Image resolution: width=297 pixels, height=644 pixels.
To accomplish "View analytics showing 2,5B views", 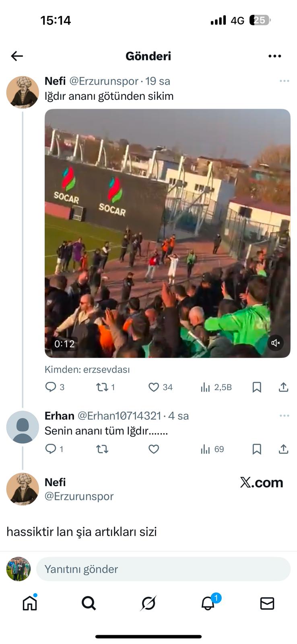I will click(x=216, y=387).
